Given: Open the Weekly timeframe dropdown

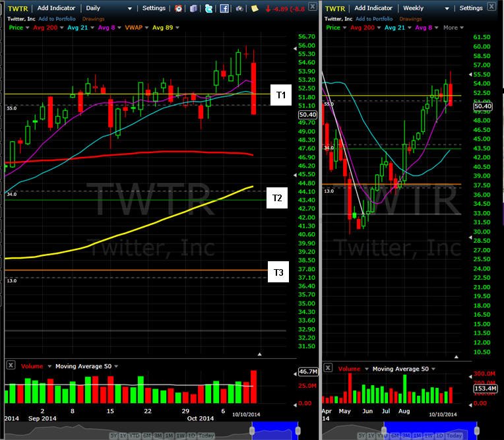Looking at the screenshot, I should (x=426, y=8).
